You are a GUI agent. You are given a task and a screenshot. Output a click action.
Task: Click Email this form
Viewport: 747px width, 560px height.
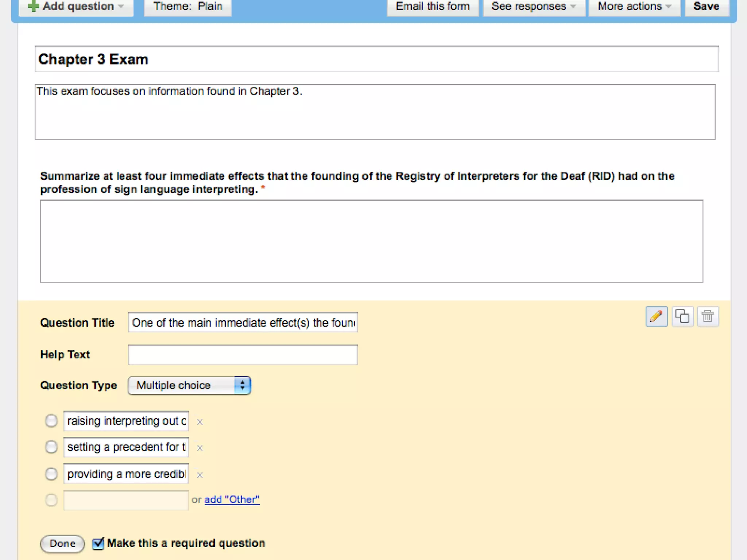pos(433,7)
